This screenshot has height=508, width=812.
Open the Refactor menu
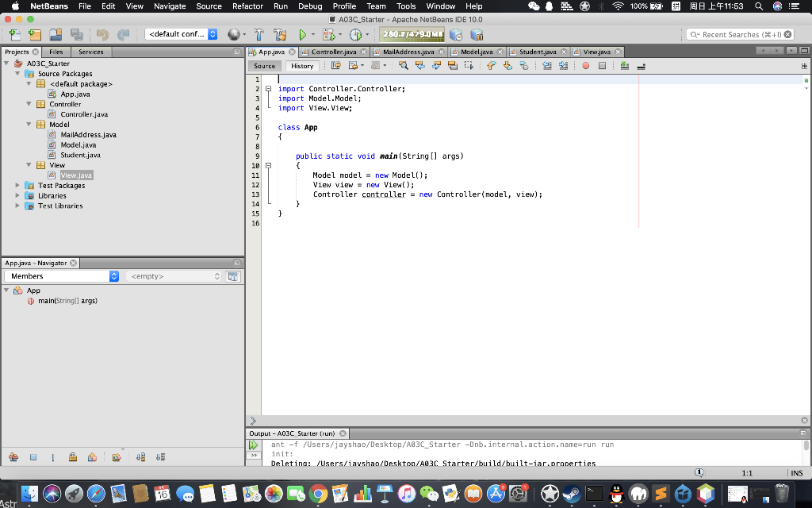247,5
